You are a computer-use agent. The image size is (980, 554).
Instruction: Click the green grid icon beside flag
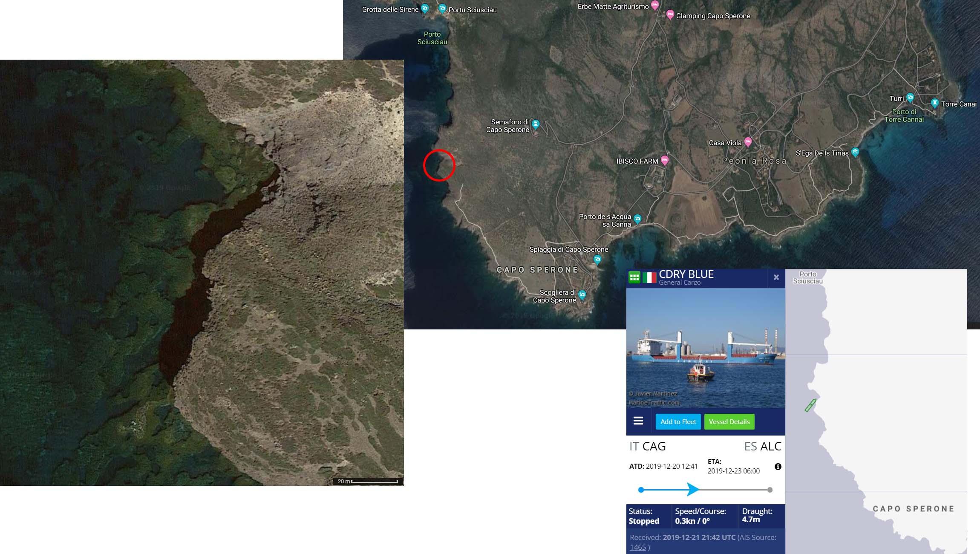coord(634,278)
